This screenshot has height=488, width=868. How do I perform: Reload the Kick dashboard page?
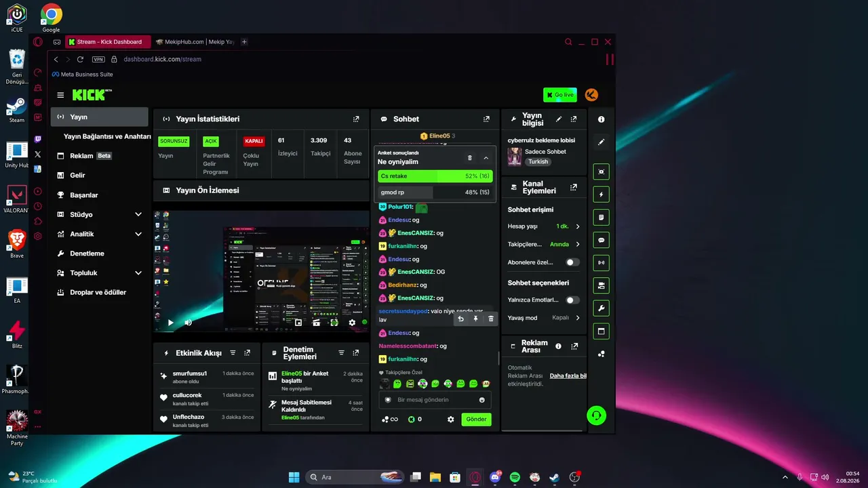[80, 60]
